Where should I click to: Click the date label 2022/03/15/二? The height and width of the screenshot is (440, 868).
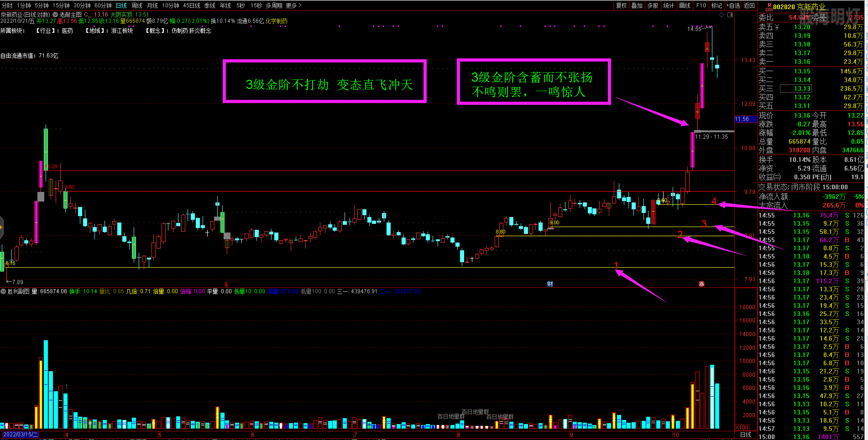[21, 435]
